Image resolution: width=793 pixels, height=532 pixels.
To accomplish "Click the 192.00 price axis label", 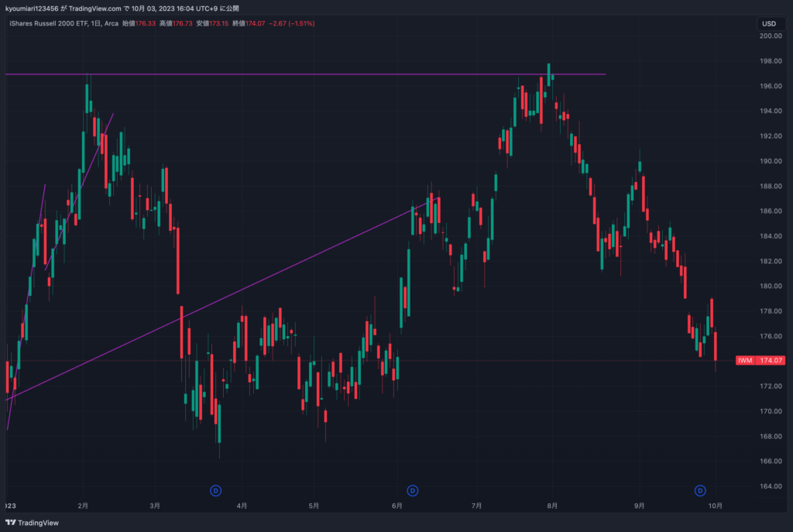I will (x=771, y=136).
